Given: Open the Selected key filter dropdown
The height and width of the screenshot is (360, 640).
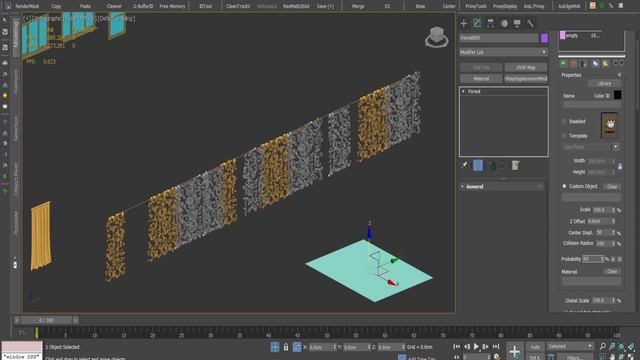Looking at the screenshot, I should (570, 347).
